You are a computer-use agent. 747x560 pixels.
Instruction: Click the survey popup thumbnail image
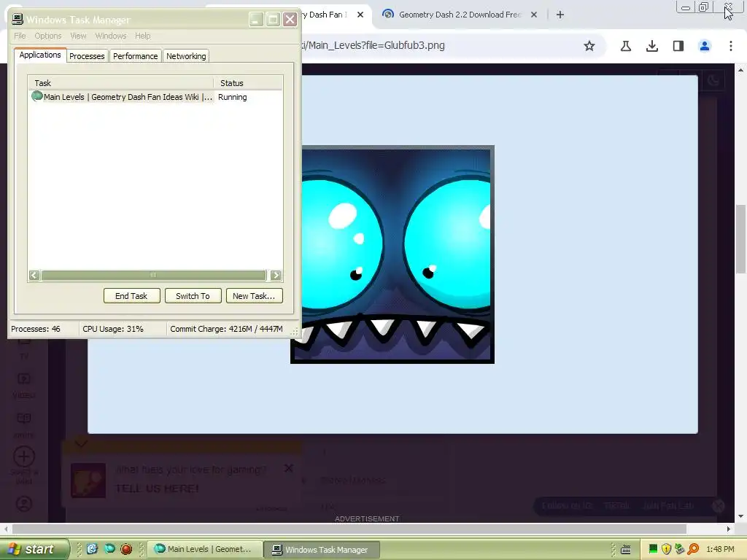pyautogui.click(x=88, y=480)
